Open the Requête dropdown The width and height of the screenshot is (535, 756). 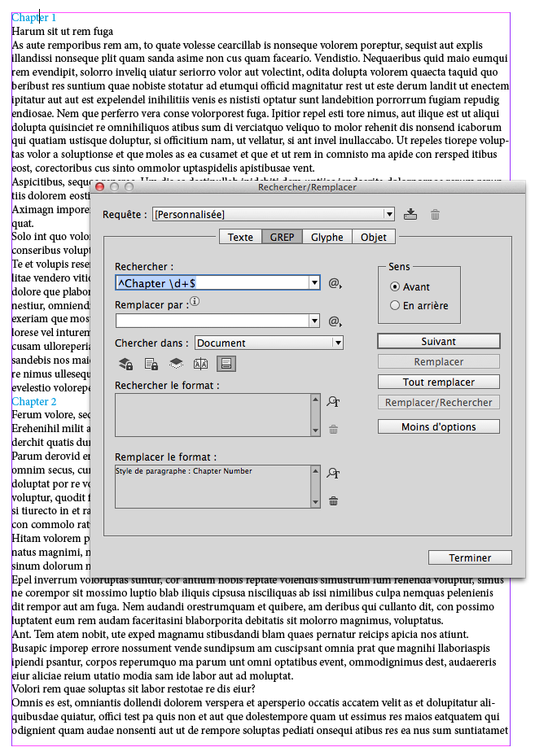(x=389, y=214)
